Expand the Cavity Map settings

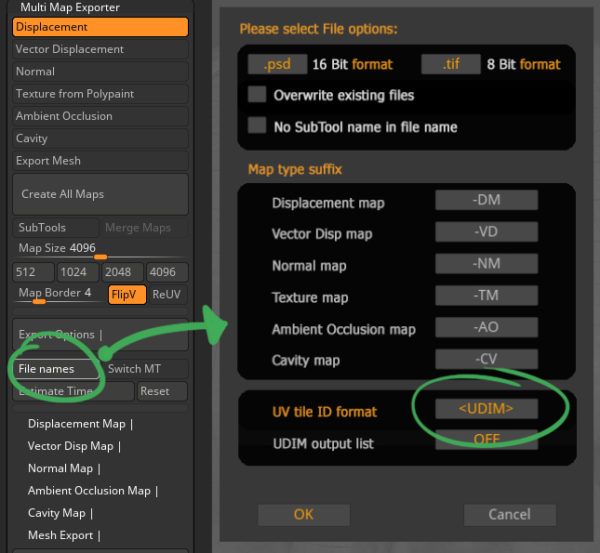[60, 513]
